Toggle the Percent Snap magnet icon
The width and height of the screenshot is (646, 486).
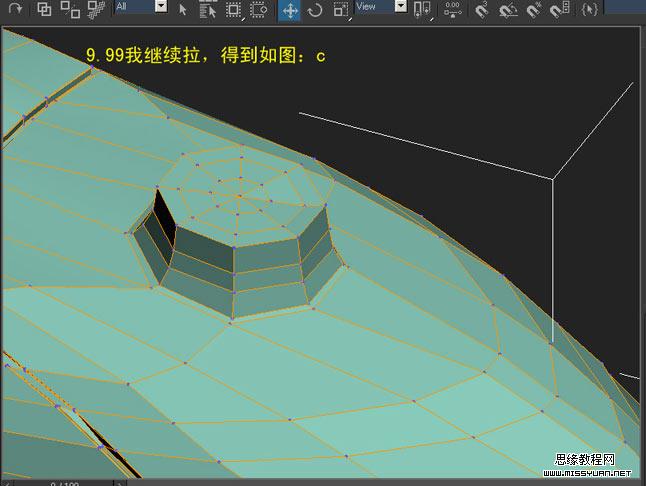tap(534, 9)
